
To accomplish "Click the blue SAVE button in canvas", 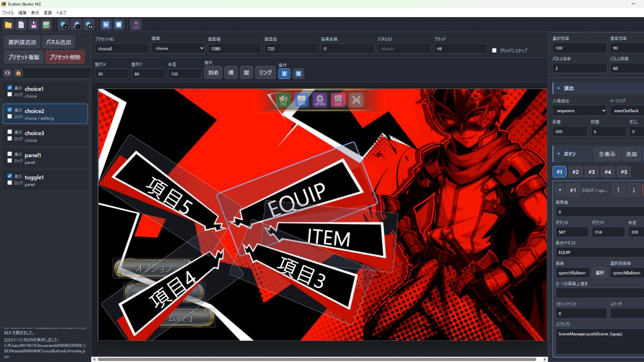I will pyautogui.click(x=301, y=100).
